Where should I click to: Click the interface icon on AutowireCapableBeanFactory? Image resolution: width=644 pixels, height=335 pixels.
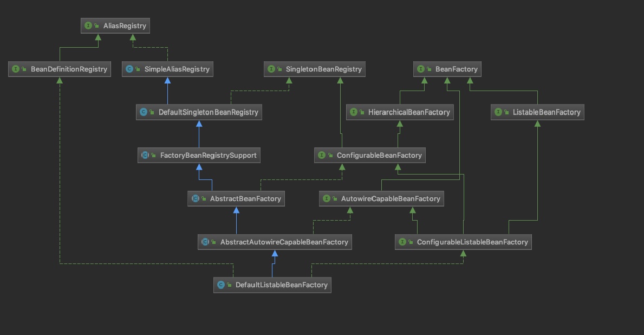[x=326, y=198]
